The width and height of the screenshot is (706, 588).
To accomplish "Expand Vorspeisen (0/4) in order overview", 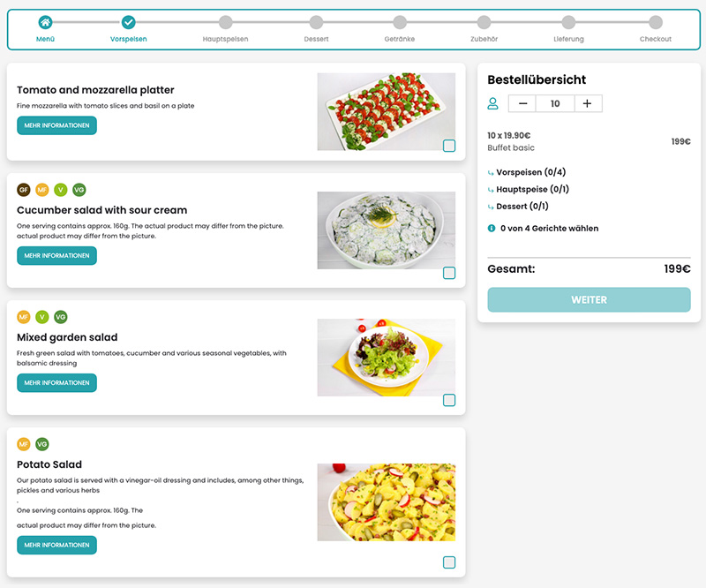I will coord(526,172).
